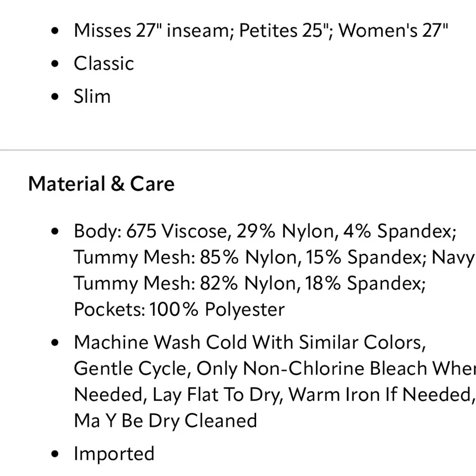Viewport: 476px width, 476px height.
Task: Click the bullet beside "Body: 675 Viscose"
Action: pyautogui.click(x=57, y=232)
